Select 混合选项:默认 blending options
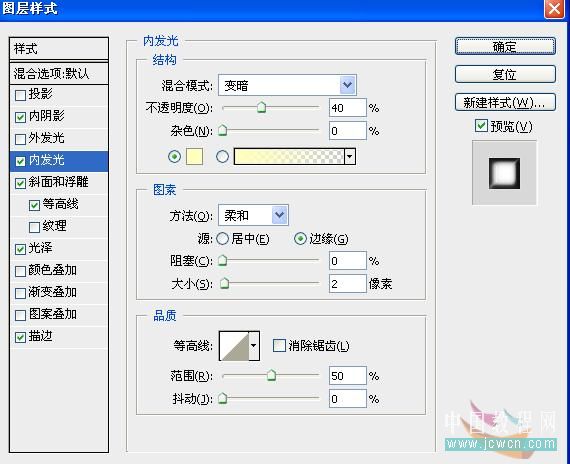This screenshot has width=570, height=464. [59, 73]
